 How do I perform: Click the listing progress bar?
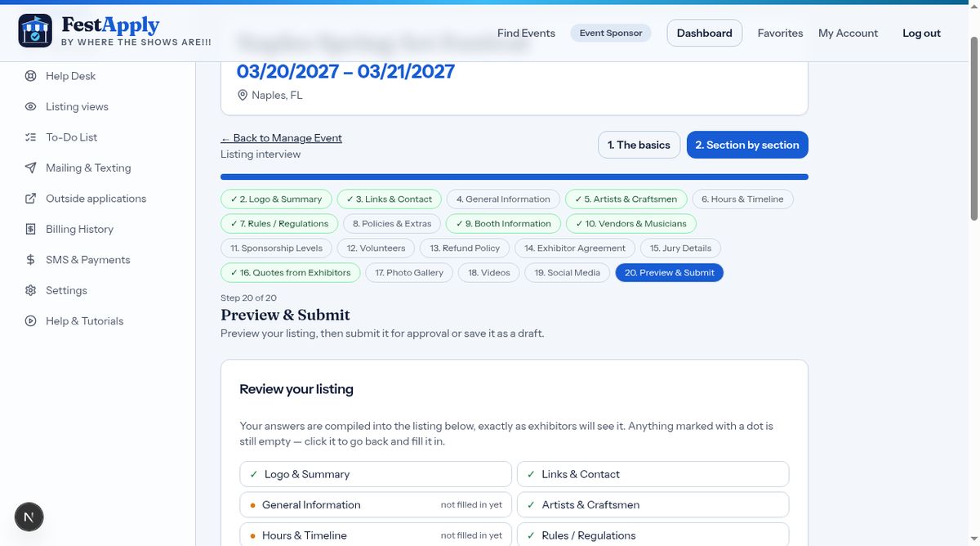pos(514,177)
